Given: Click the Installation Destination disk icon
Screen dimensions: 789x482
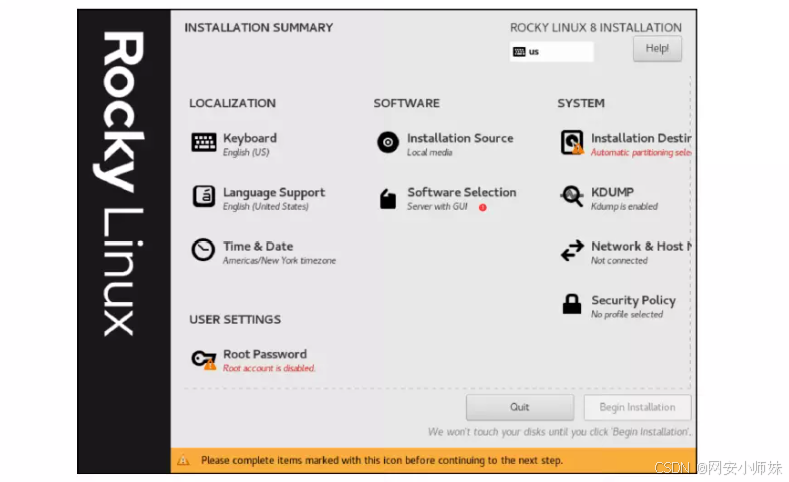Looking at the screenshot, I should (572, 143).
